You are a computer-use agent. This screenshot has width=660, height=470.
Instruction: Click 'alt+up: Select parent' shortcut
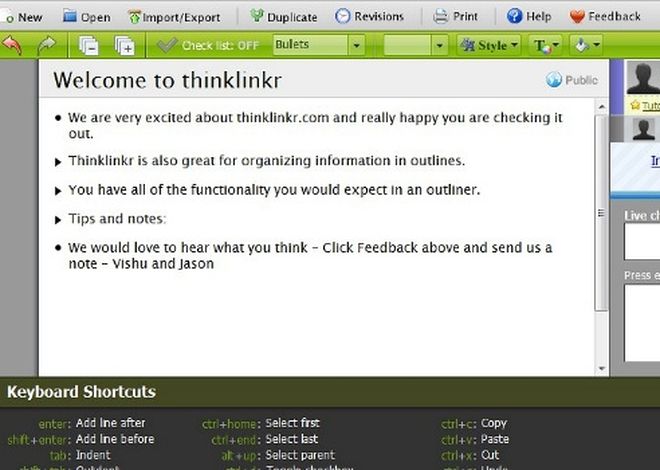(x=278, y=455)
